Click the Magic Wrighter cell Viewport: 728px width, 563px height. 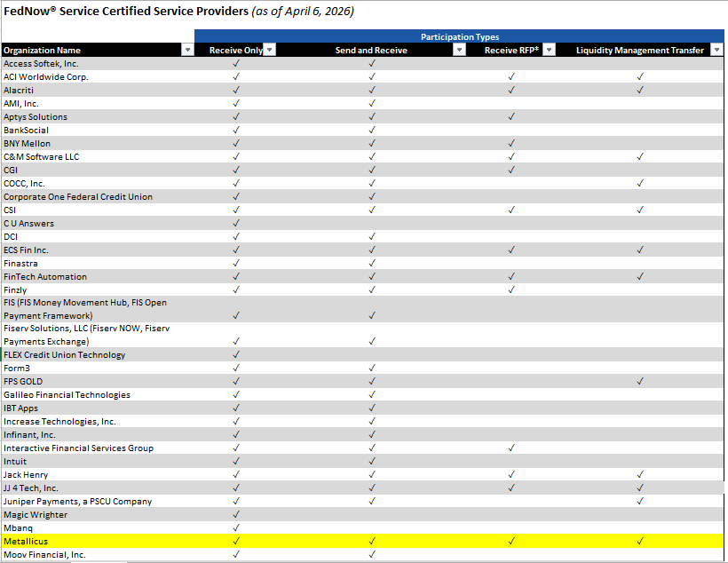coord(98,515)
